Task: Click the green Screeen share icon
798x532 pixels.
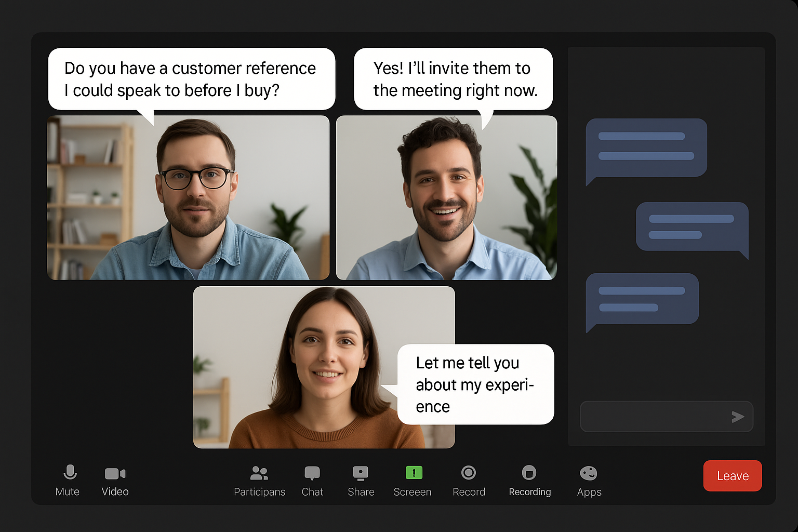Action: (x=414, y=473)
